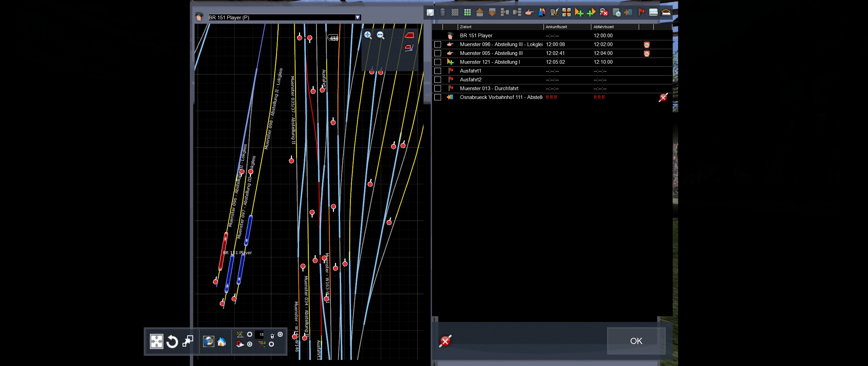
Task: Zoom in on the 2D track map
Action: point(368,35)
